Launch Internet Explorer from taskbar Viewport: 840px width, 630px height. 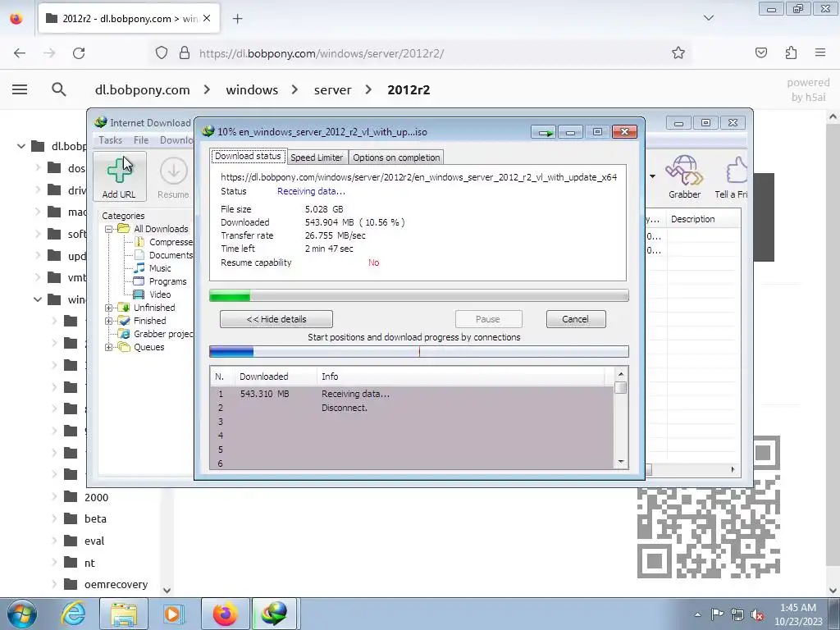pyautogui.click(x=73, y=614)
